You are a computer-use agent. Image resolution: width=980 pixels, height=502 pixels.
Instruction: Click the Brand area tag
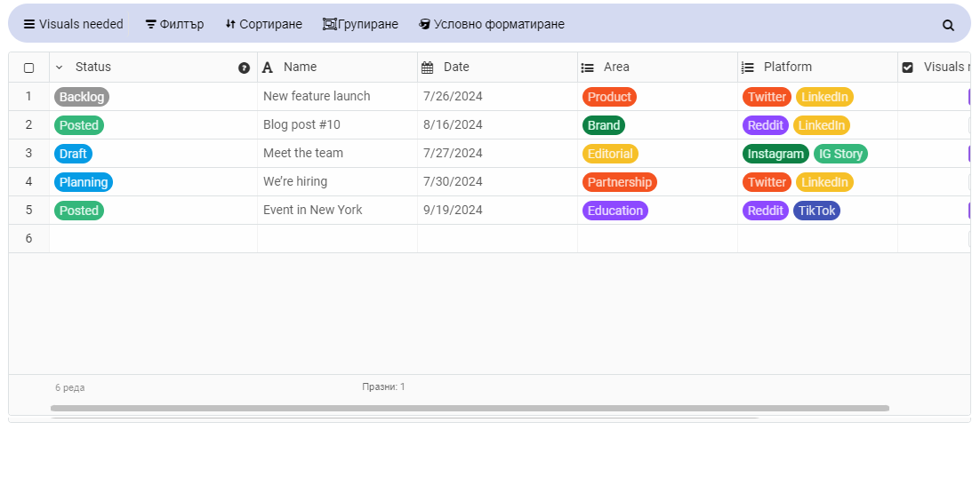(604, 125)
